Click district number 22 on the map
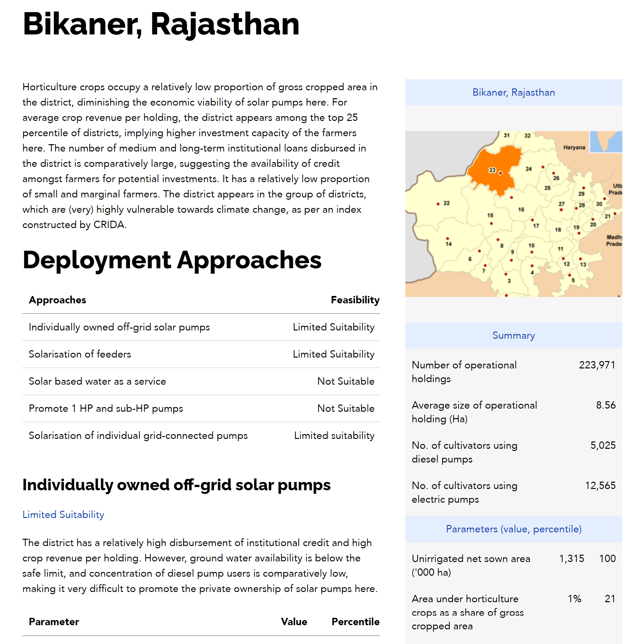Image resolution: width=644 pixels, height=644 pixels. point(446,203)
